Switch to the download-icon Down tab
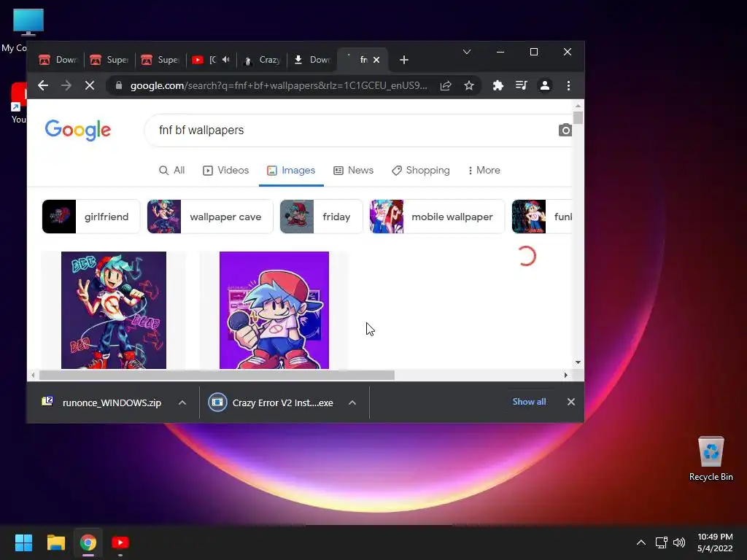Viewport: 747px width, 560px height. (x=312, y=60)
